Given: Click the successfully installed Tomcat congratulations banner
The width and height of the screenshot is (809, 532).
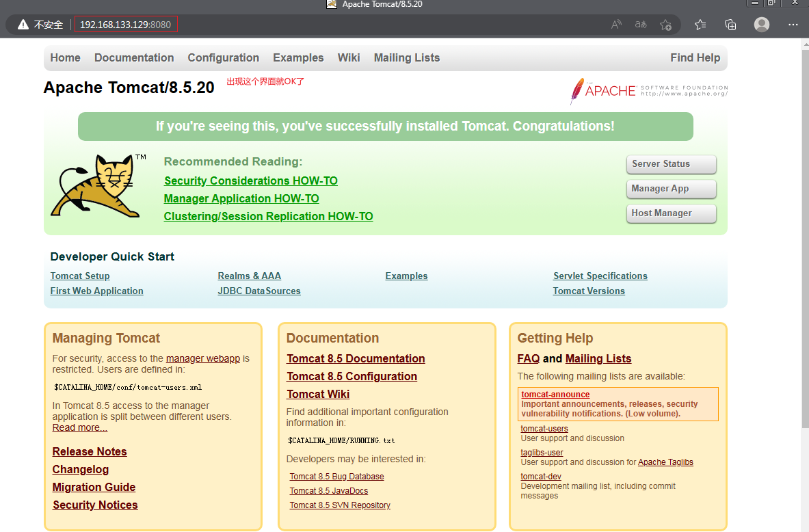Looking at the screenshot, I should 386,127.
